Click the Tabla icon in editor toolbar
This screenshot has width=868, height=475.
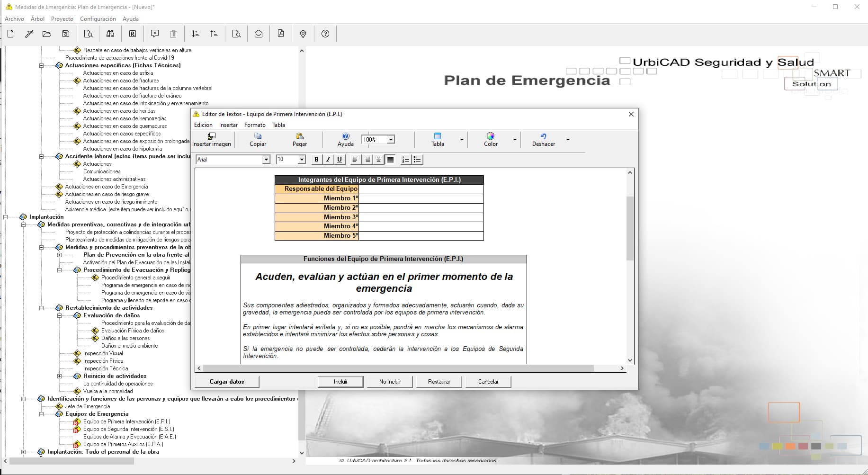[x=438, y=140]
